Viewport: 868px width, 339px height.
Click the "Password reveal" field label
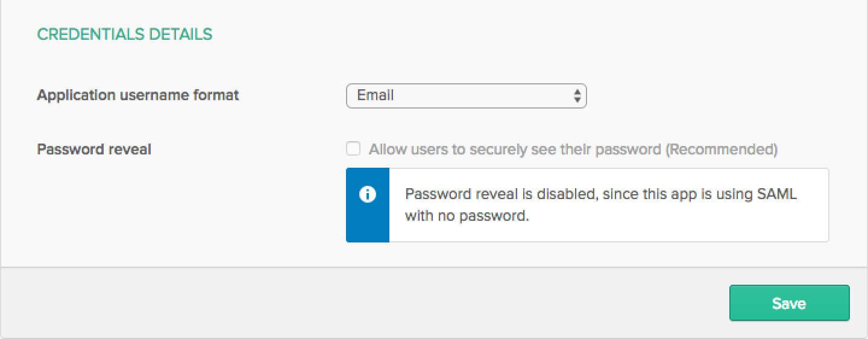point(94,149)
